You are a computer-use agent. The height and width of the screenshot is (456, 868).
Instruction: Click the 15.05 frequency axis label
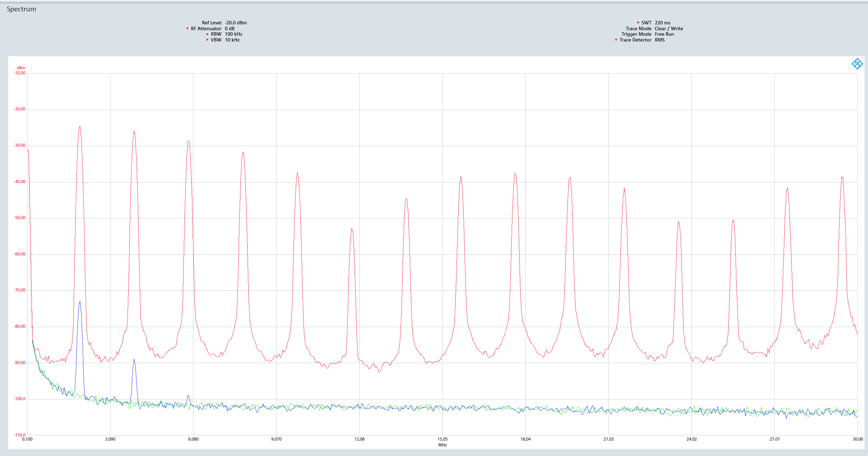pyautogui.click(x=442, y=439)
